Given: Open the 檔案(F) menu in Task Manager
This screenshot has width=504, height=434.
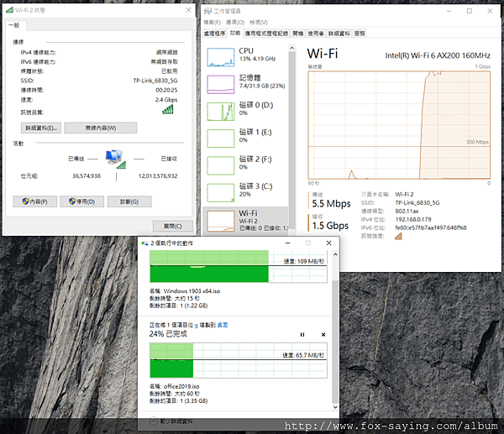Looking at the screenshot, I should [x=213, y=22].
